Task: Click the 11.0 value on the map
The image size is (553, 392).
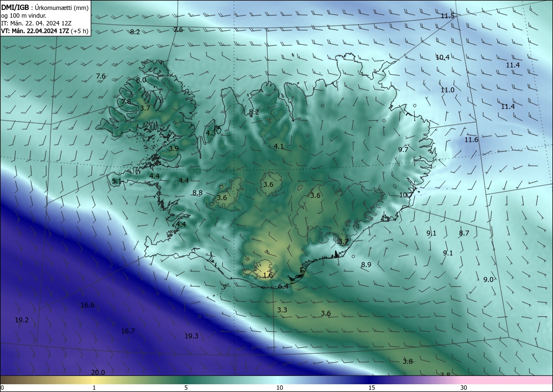Action: point(447,90)
